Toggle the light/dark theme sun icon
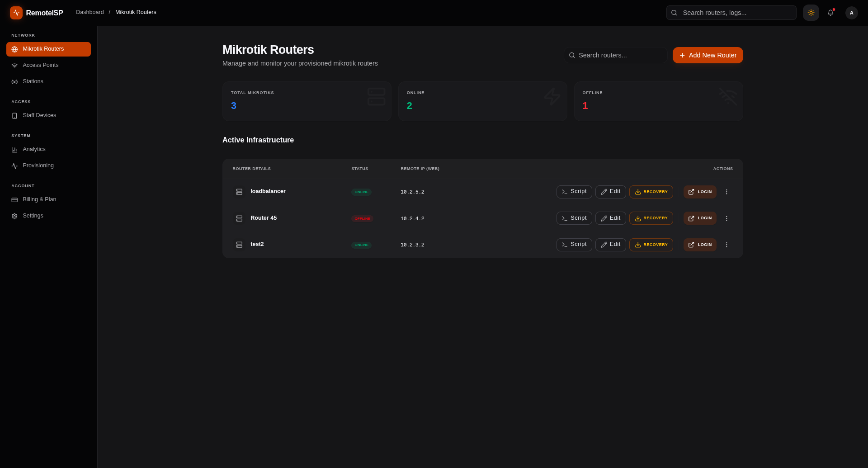The image size is (868, 468). 811,13
